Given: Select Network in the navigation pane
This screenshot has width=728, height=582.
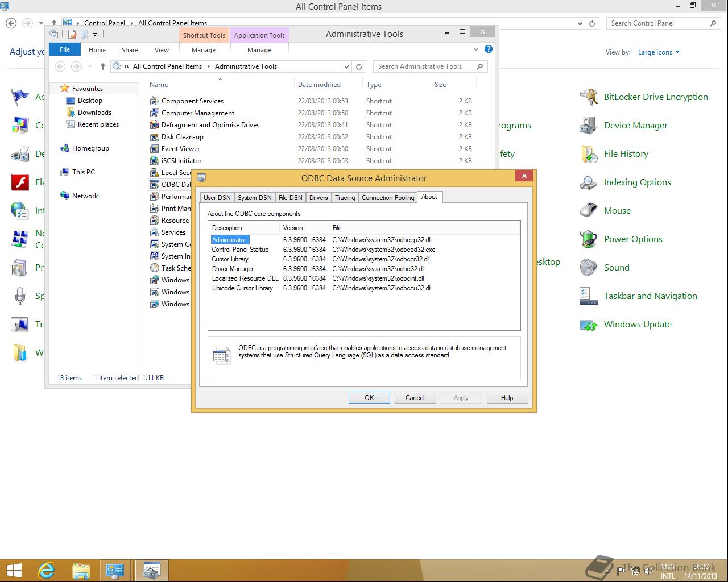Looking at the screenshot, I should pos(85,196).
